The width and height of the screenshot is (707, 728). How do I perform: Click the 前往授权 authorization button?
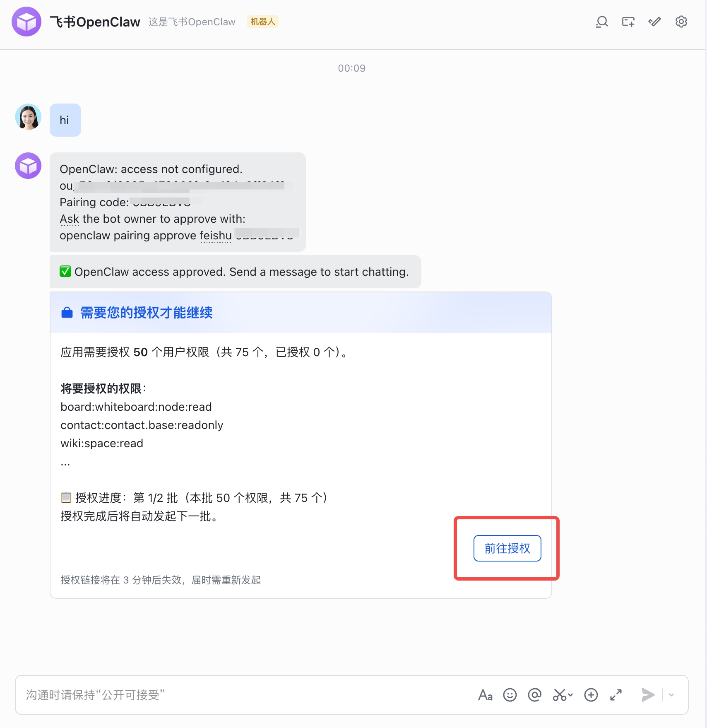pyautogui.click(x=507, y=548)
